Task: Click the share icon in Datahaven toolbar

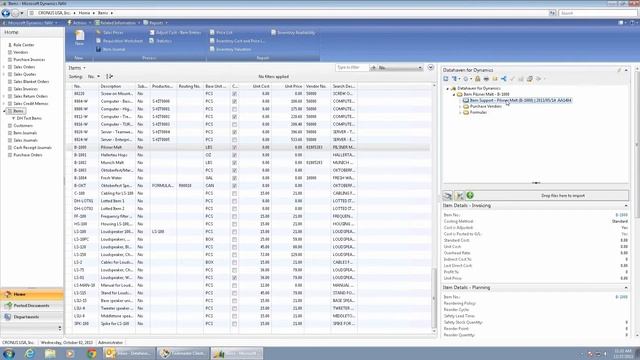Action: pos(504,79)
